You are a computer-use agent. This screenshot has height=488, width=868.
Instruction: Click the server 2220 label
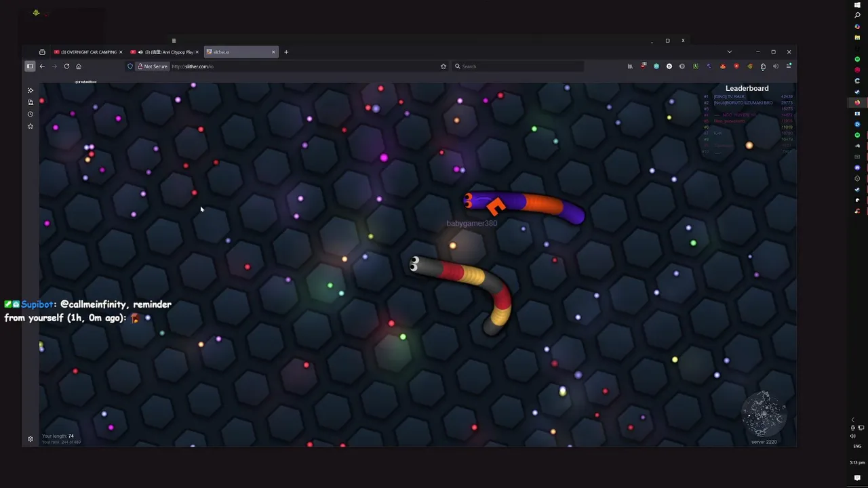(764, 442)
